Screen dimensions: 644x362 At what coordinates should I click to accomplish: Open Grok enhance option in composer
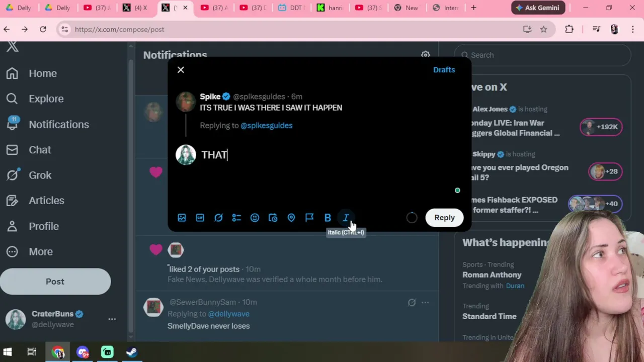218,218
